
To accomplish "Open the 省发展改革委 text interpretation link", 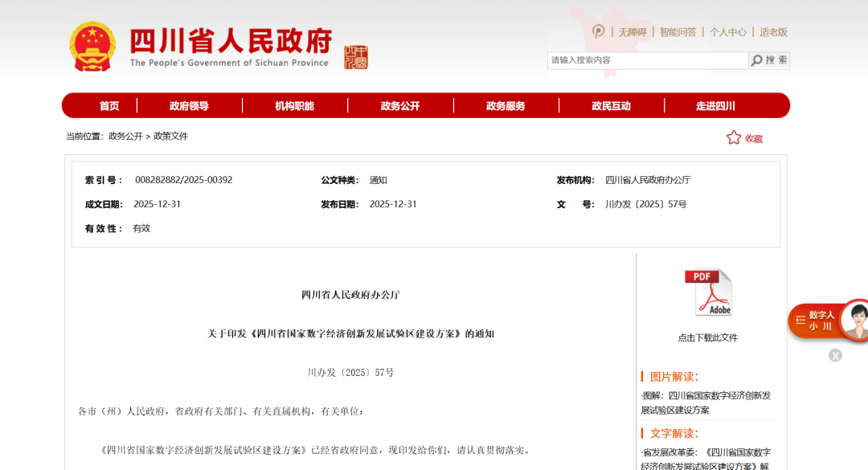I will [x=706, y=460].
